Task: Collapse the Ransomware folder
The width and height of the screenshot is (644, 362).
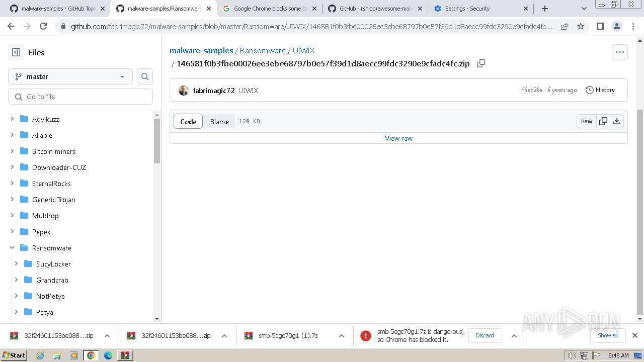Action: (x=12, y=248)
